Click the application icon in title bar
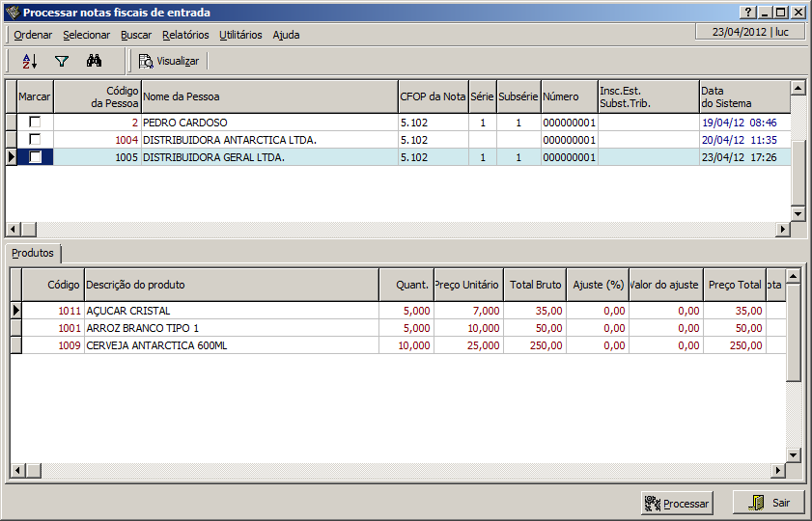The width and height of the screenshot is (812, 521). pyautogui.click(x=12, y=13)
